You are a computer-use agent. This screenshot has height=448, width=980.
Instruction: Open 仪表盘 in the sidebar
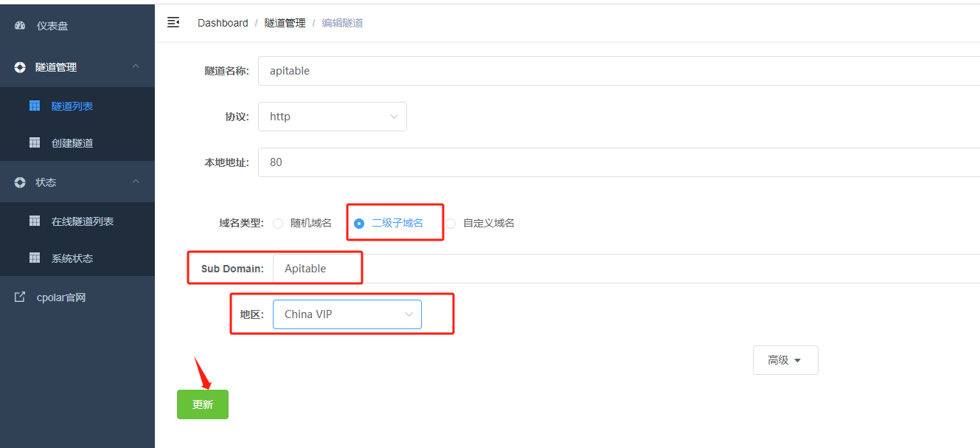[x=77, y=26]
